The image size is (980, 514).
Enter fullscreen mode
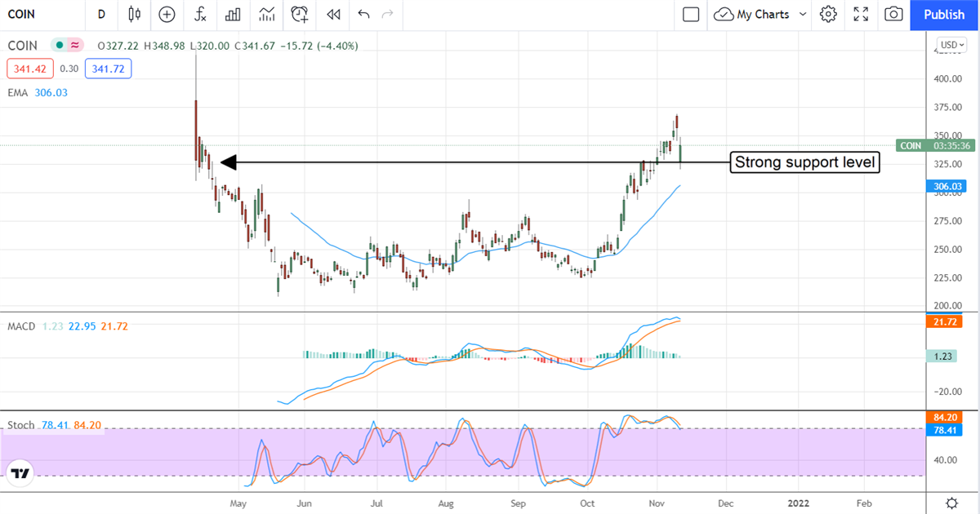(861, 15)
